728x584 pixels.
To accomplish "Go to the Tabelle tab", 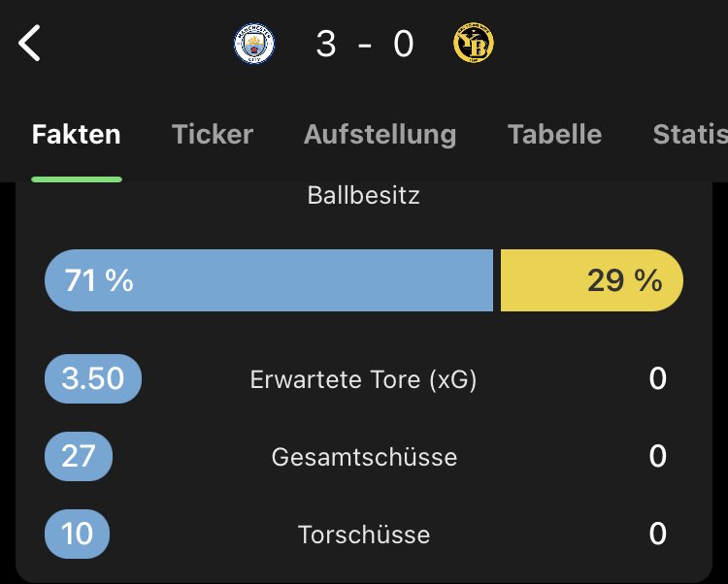I will [x=554, y=134].
